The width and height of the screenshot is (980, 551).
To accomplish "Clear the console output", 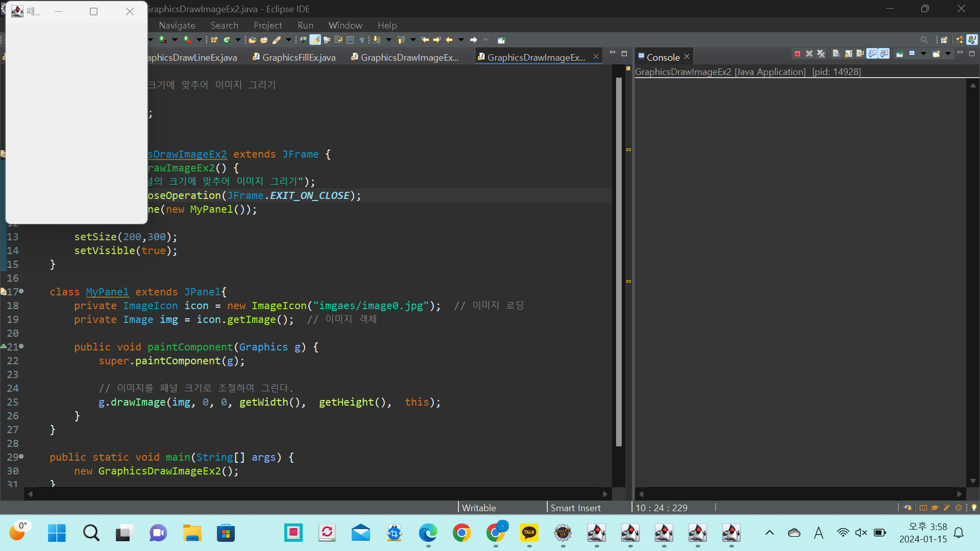I will pyautogui.click(x=836, y=54).
